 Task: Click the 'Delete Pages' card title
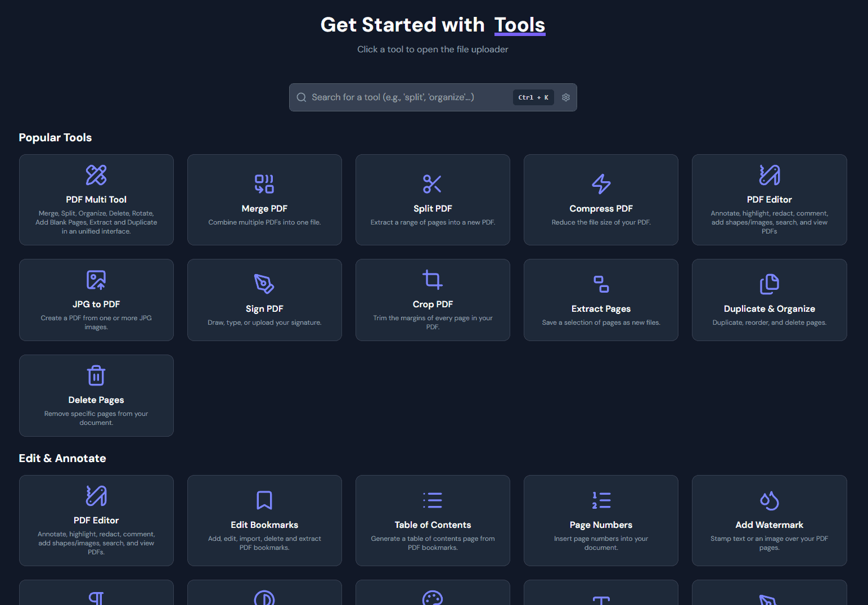point(96,400)
